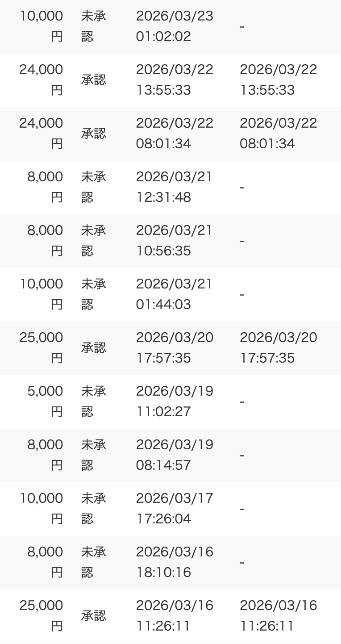
Task: Select request date 2026/03/19 11:02:27
Action: [x=175, y=401]
